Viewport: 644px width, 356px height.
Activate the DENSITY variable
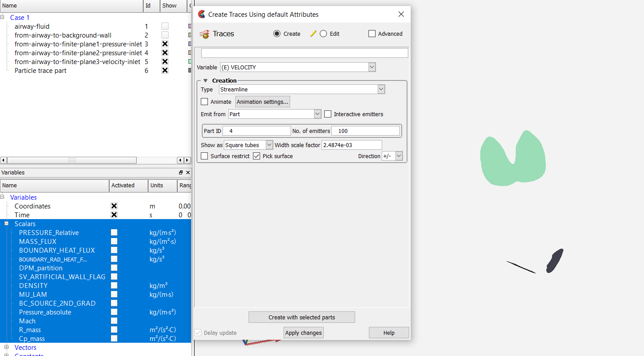click(x=114, y=286)
